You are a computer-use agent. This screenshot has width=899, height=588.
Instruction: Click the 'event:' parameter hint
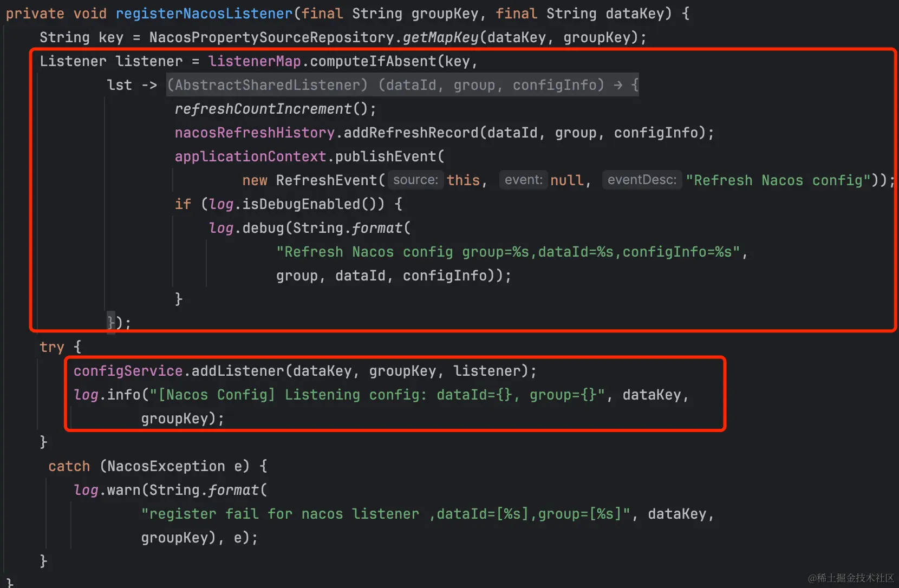coord(523,180)
